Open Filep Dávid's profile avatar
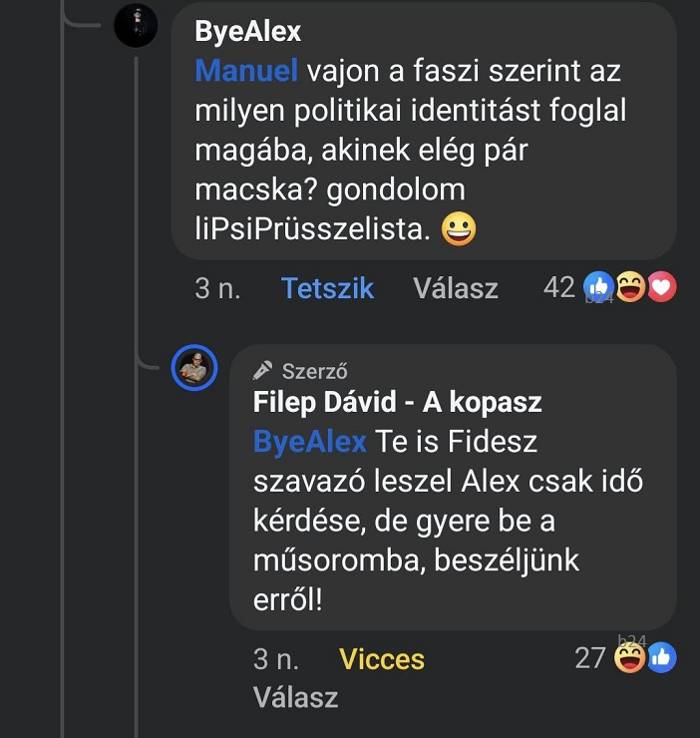Screen dimensions: 700x738 click(194, 368)
